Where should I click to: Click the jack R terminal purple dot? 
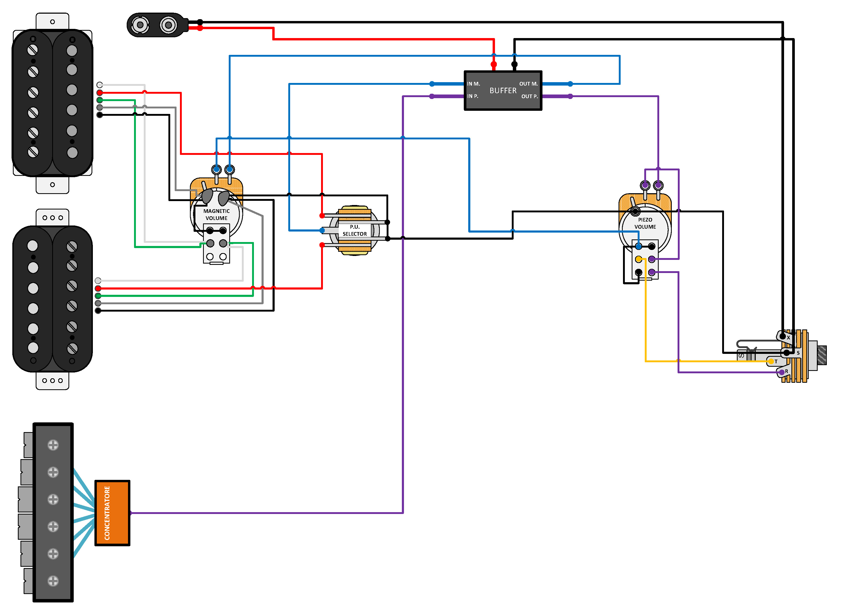[x=781, y=372]
